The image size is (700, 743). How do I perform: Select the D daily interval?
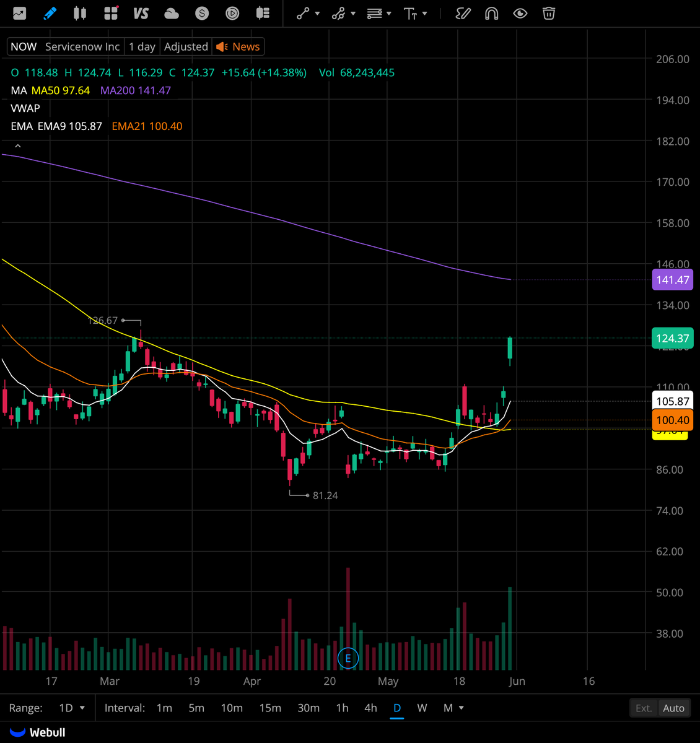point(397,708)
